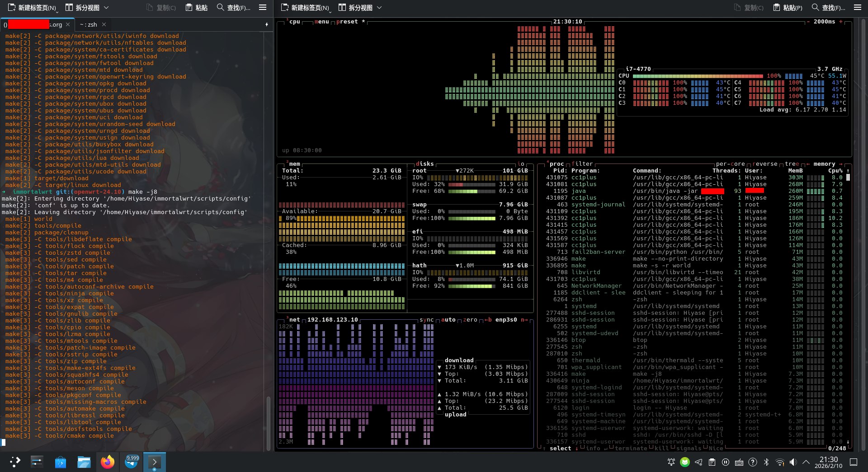Open the Dolphin file manager taskbar icon
The height and width of the screenshot is (472, 868).
(x=84, y=462)
